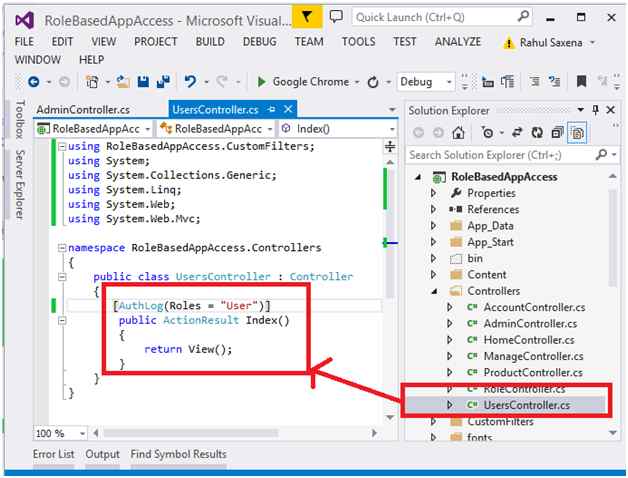The image size is (628, 478).
Task: Click the notifications flag icon
Action: (x=307, y=16)
